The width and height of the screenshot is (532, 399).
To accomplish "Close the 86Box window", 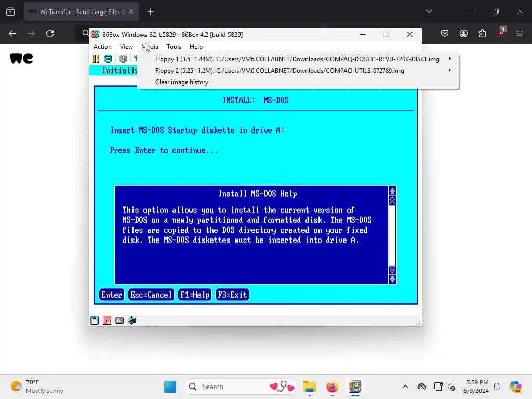I will click(410, 34).
